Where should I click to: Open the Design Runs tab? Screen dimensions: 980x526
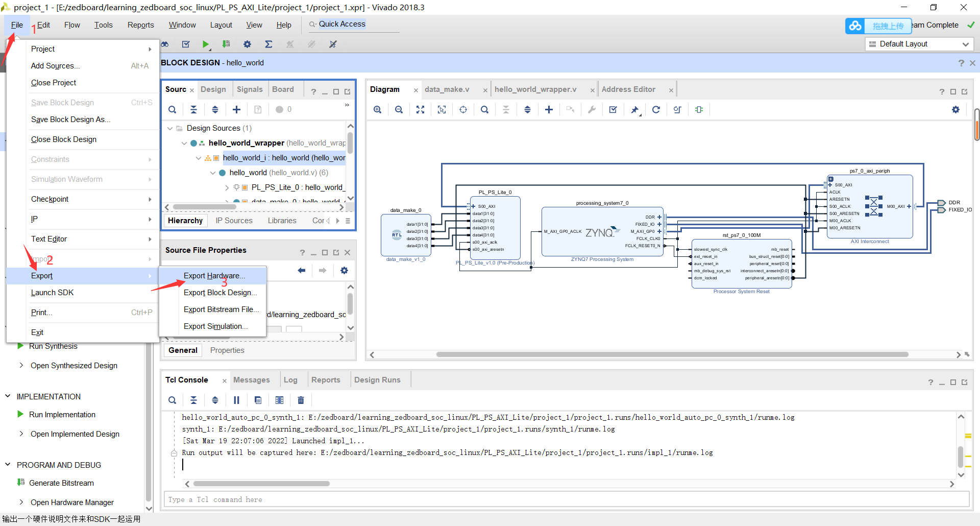click(377, 380)
